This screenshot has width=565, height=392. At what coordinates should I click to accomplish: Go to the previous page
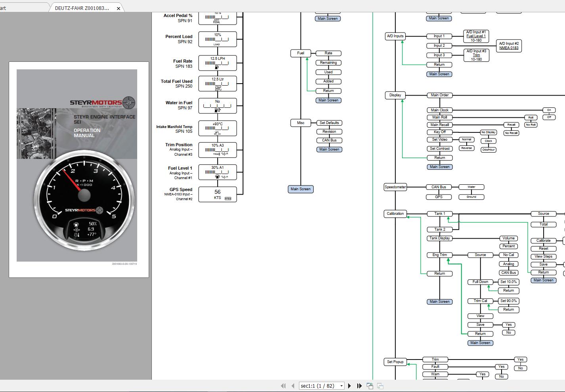(x=293, y=386)
